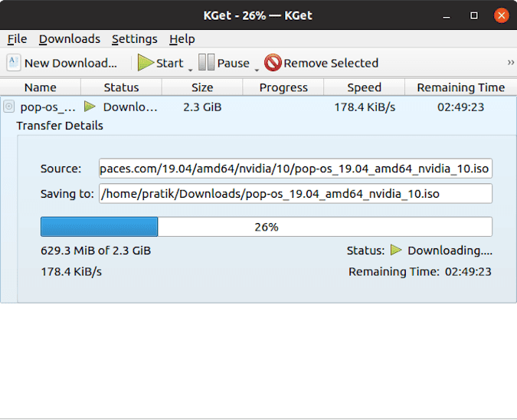Image resolution: width=517 pixels, height=420 pixels.
Task: Expand the toolbar overflow chevron
Action: (510, 62)
